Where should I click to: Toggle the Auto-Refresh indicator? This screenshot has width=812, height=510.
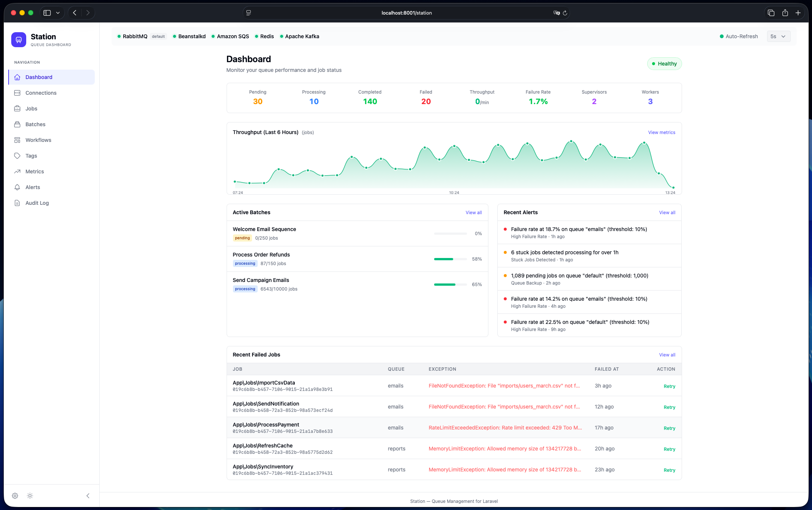[739, 36]
